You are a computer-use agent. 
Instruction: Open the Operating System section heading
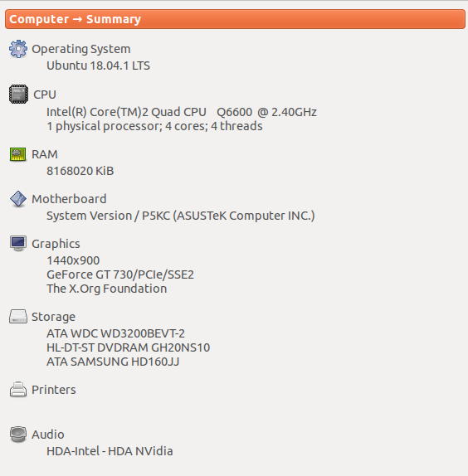[x=81, y=49]
